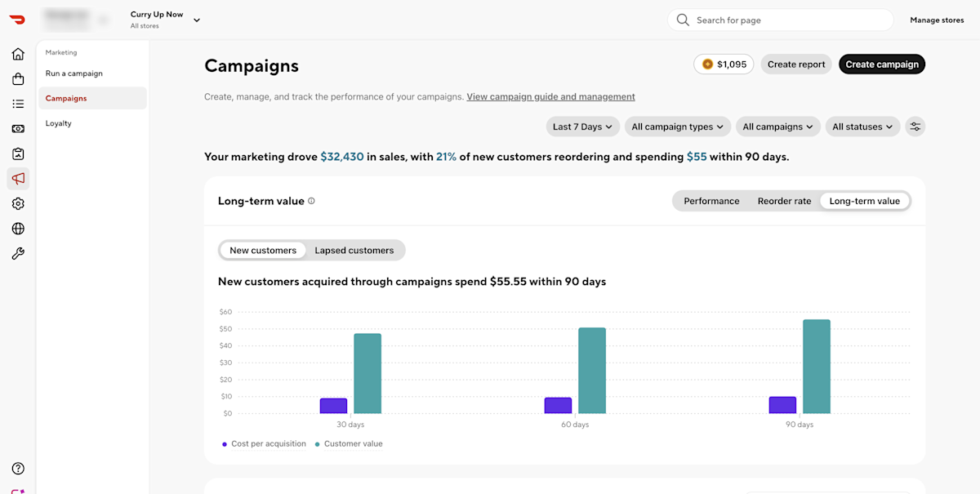Screen dimensions: 980x494
Task: Click the Create campaign button
Action: (x=882, y=65)
